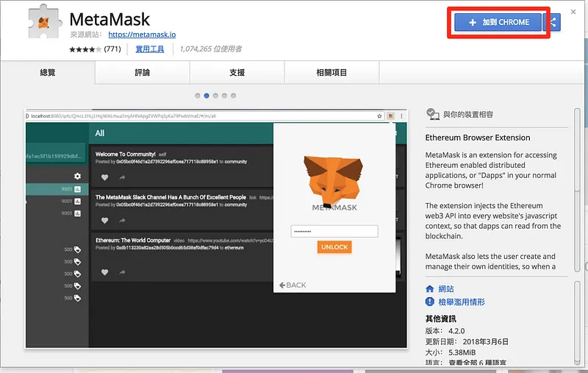Select the fifth carousel dot
588x373 pixels.
(x=233, y=96)
